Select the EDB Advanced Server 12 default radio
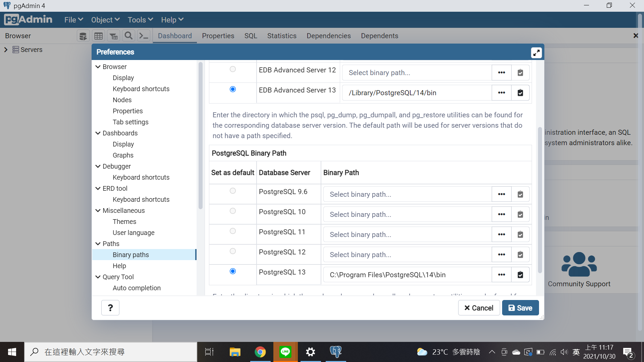This screenshot has height=362, width=644. click(x=233, y=69)
